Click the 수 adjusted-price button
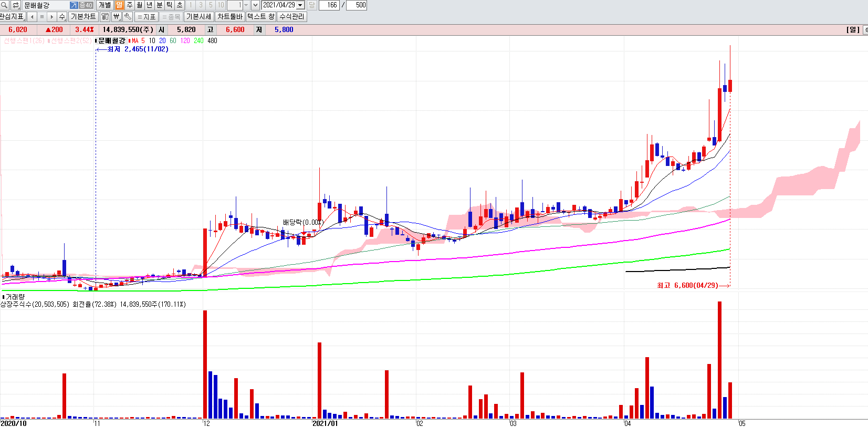Screen dimensions: 868x427 click(62, 17)
